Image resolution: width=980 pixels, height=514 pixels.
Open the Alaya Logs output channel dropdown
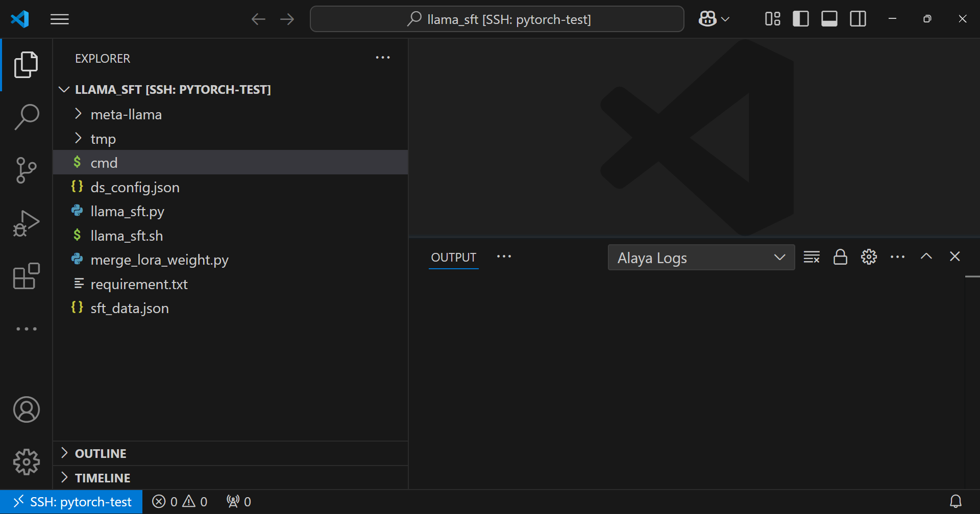701,258
